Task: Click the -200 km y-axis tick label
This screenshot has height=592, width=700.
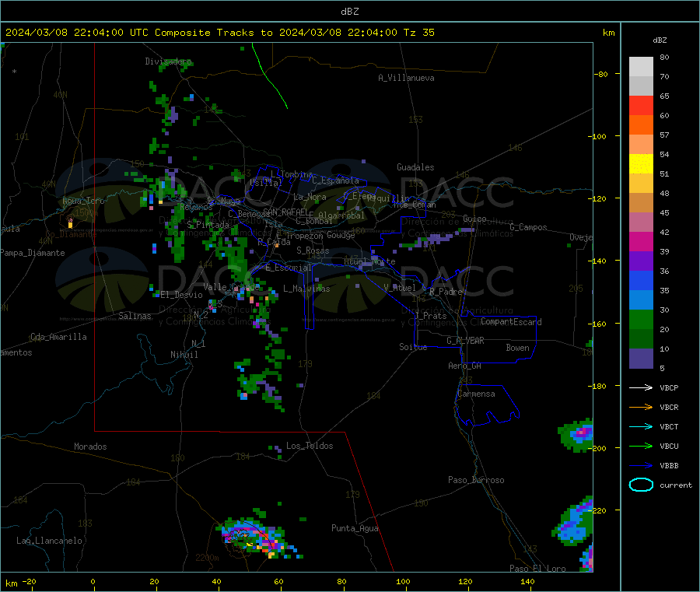Action: (x=597, y=448)
